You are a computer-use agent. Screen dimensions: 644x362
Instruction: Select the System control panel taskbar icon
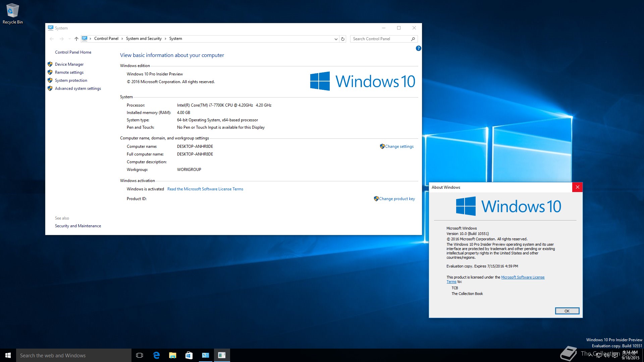pyautogui.click(x=205, y=355)
